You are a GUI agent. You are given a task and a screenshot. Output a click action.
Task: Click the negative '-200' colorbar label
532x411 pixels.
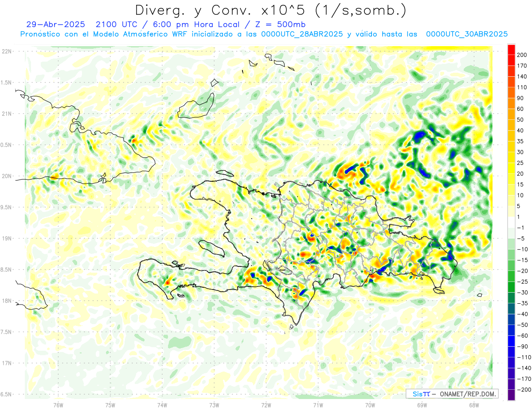[524, 390]
